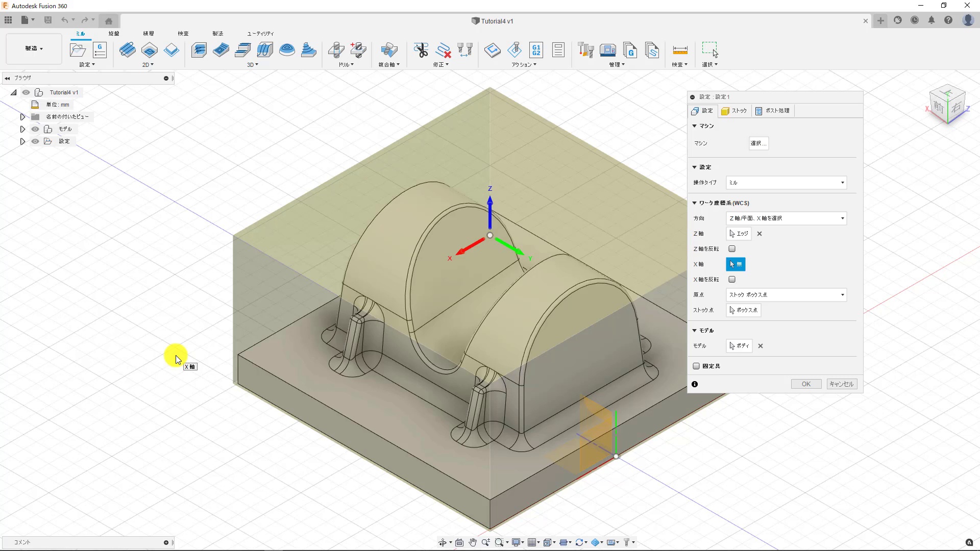Enable the Flip Z Axis checkbox
The height and width of the screenshot is (551, 980).
[732, 249]
